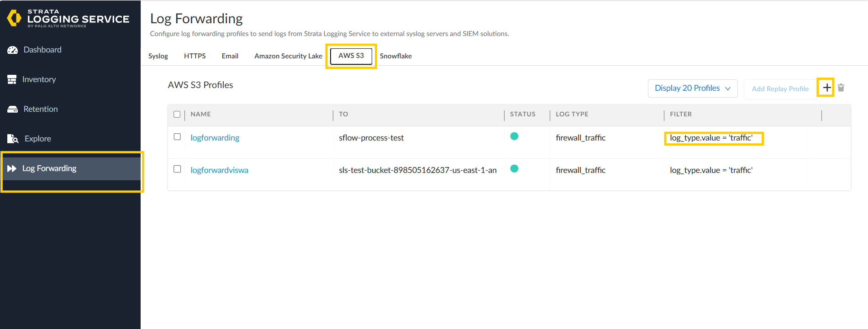
Task: Click the green status dot for logforwardviswa
Action: pyautogui.click(x=514, y=168)
